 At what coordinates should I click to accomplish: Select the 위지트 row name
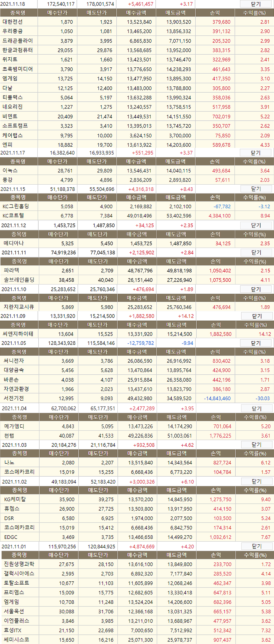click(x=10, y=59)
